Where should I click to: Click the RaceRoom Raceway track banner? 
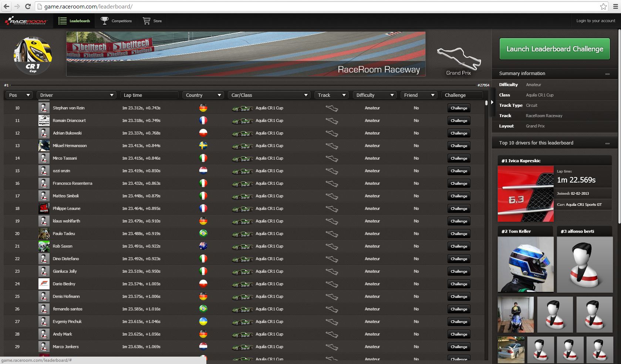(x=246, y=54)
